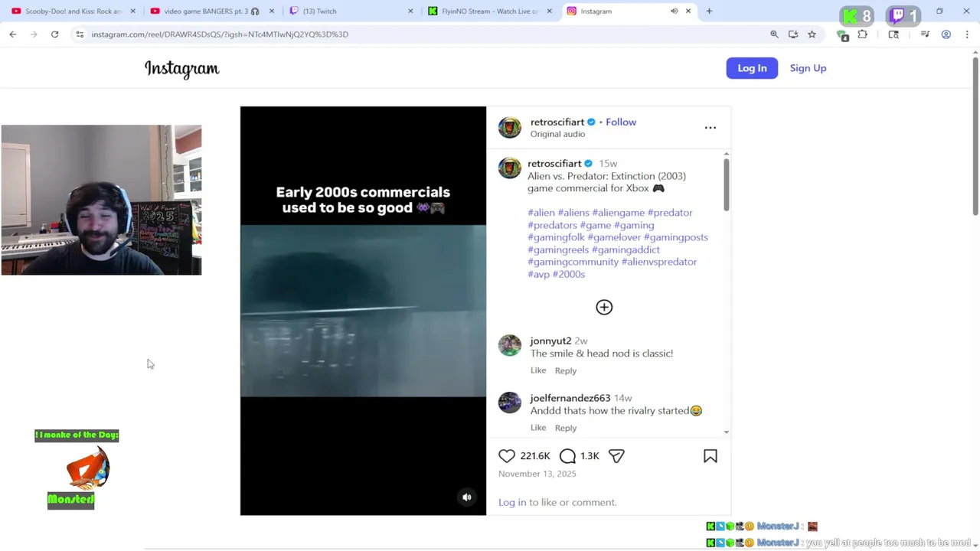Close the Instagram browser tab
980x551 pixels.
[x=688, y=11]
